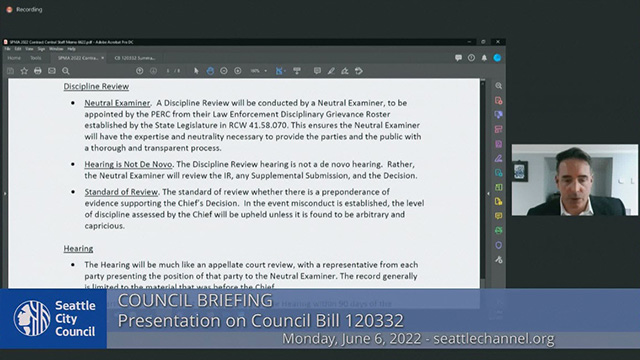Switch to the Home tab
This screenshot has height=360, width=640.
[x=14, y=58]
